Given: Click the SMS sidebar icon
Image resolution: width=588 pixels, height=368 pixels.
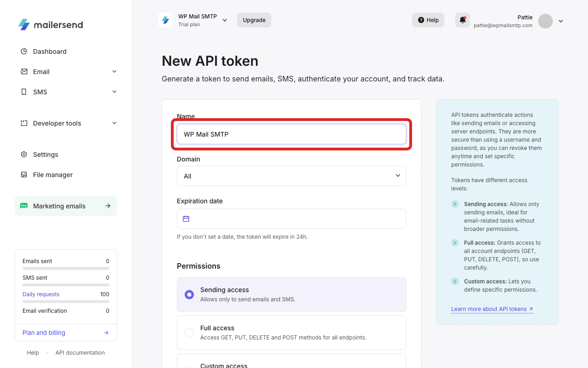Looking at the screenshot, I should point(23,92).
